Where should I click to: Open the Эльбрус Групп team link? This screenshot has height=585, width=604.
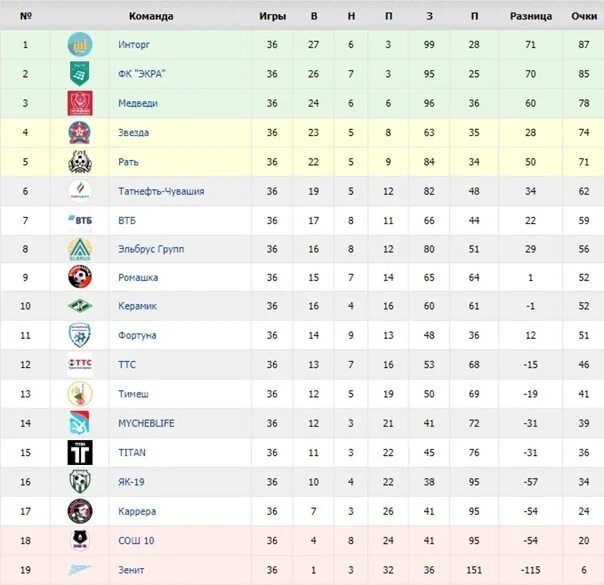point(151,249)
